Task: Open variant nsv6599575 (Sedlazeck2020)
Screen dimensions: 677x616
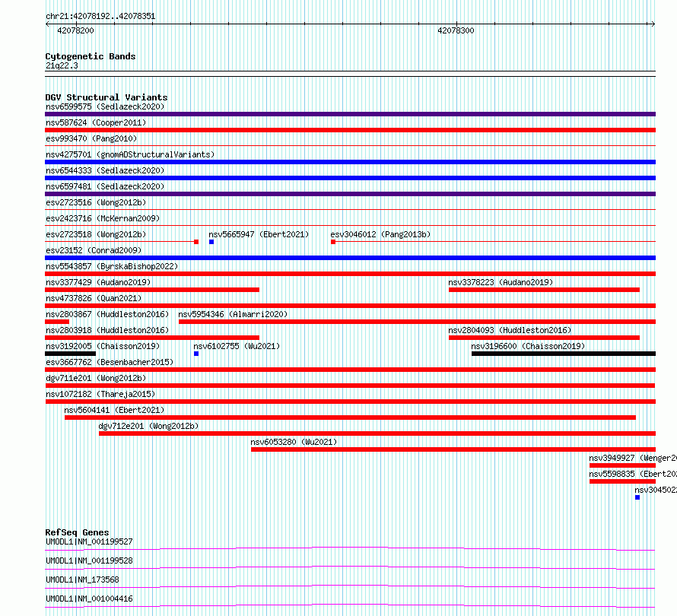Action: [105, 106]
